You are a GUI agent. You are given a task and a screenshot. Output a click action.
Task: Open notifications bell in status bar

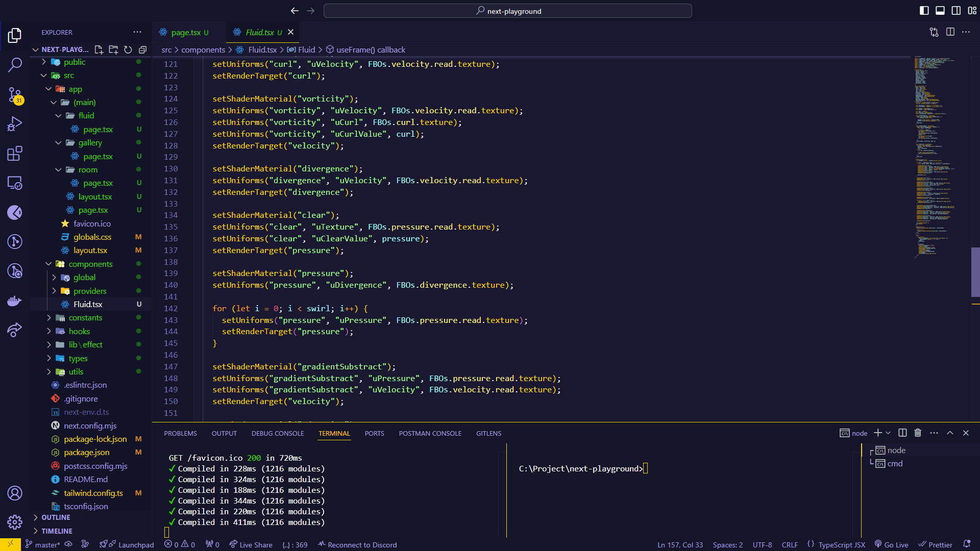(x=967, y=544)
